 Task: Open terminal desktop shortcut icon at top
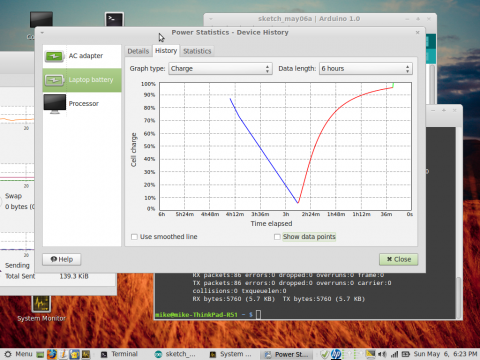[114, 19]
